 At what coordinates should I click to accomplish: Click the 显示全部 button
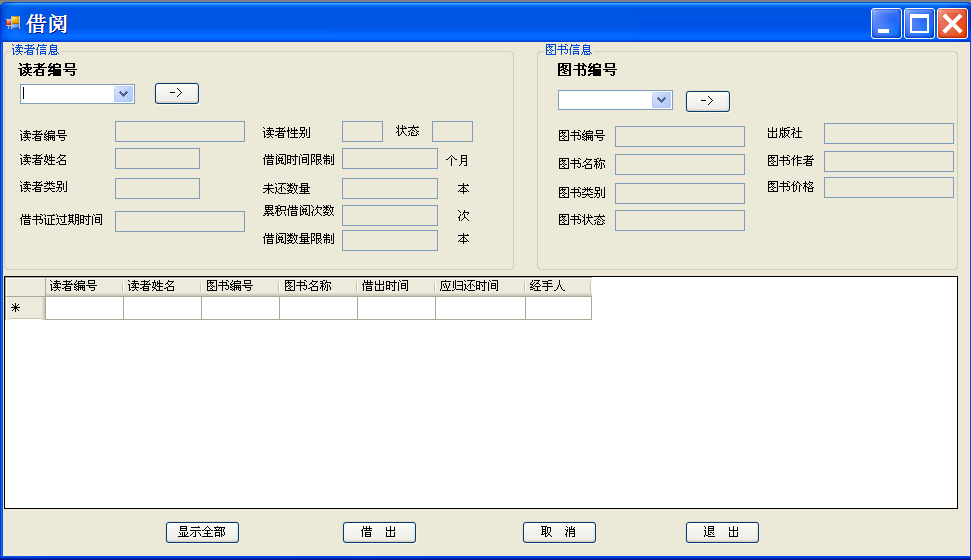coord(202,532)
